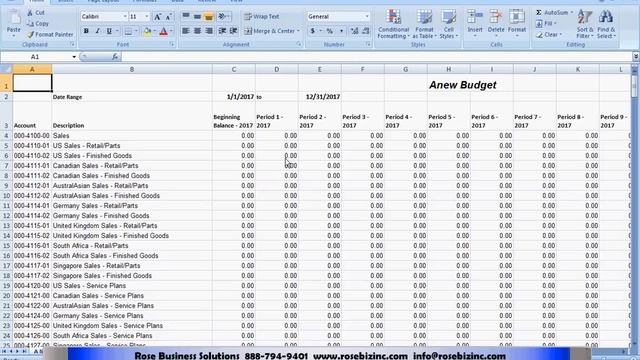Toggle Middle Align
Image resolution: width=640 pixels, height=360 pixels.
tap(197, 17)
